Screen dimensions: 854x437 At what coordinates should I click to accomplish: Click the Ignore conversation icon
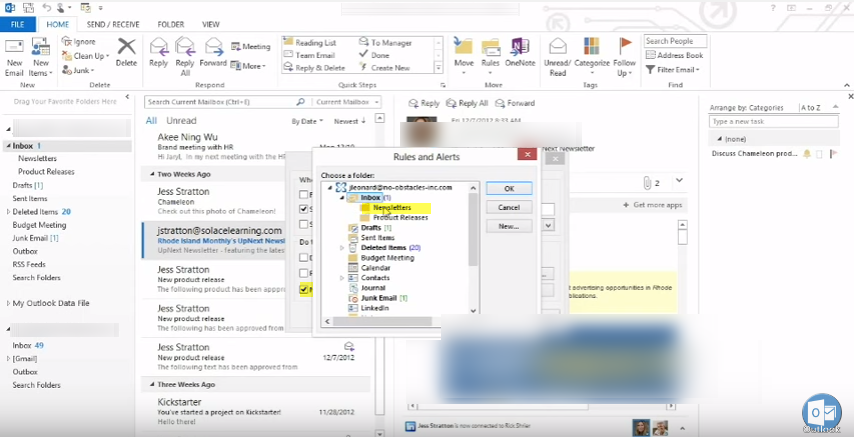pyautogui.click(x=78, y=41)
